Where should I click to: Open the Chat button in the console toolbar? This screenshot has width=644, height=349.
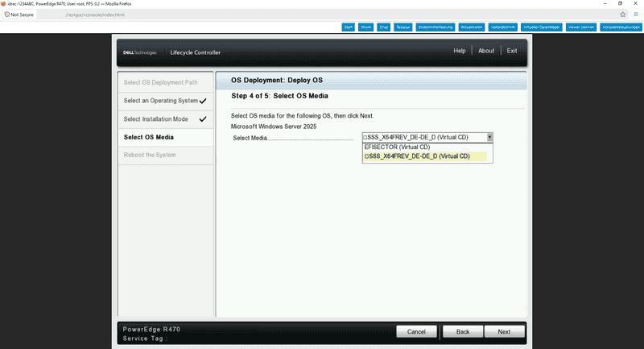click(x=384, y=27)
